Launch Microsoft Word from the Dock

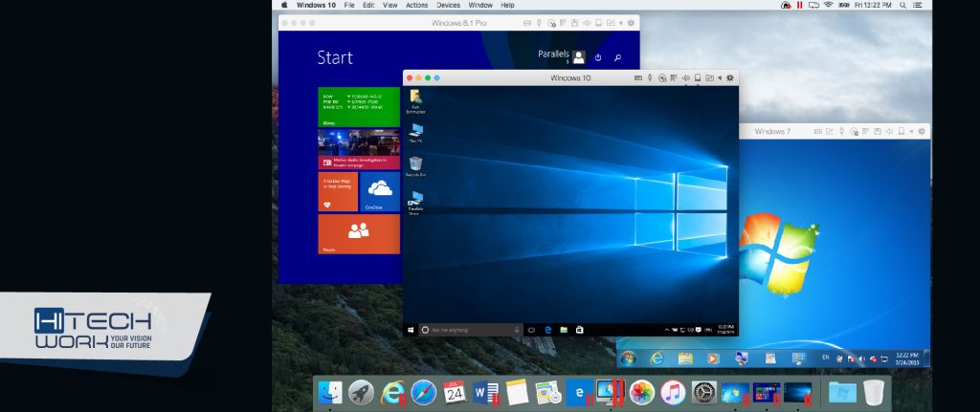click(485, 392)
